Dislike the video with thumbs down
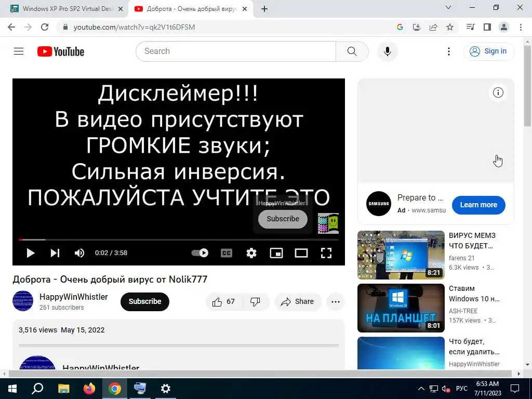 click(x=255, y=302)
